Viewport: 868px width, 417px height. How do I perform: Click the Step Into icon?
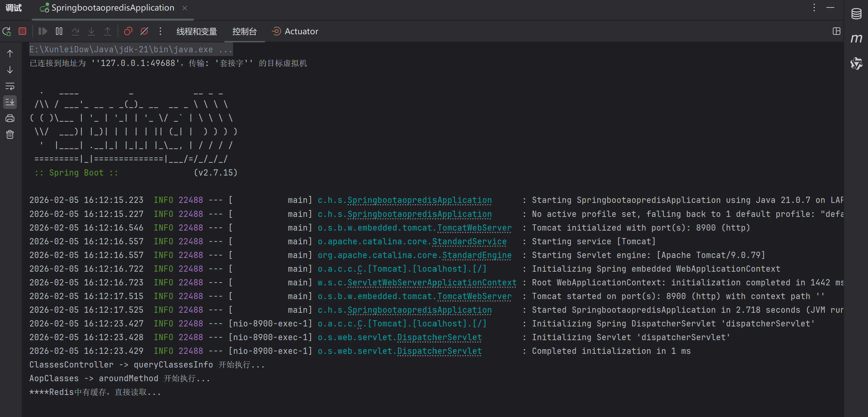coord(91,31)
